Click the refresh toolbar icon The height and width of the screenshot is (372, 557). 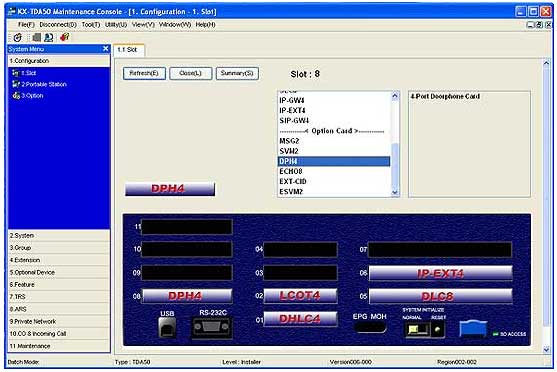[x=17, y=37]
